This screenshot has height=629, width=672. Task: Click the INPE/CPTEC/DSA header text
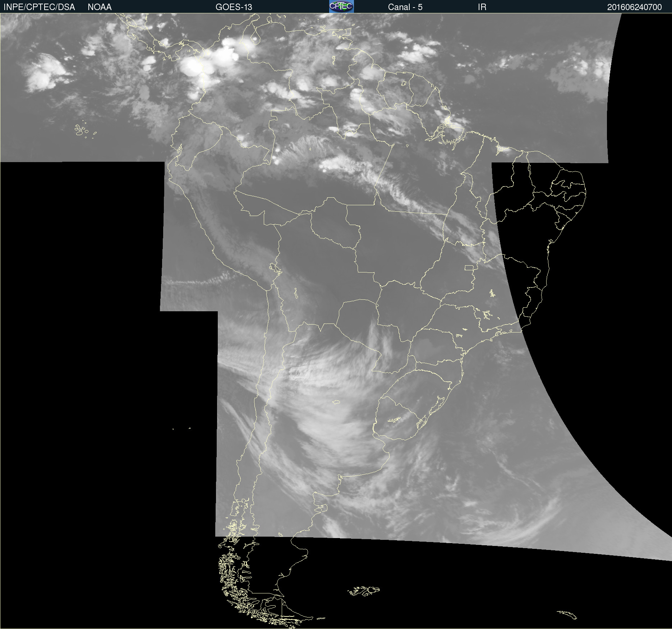coord(39,7)
